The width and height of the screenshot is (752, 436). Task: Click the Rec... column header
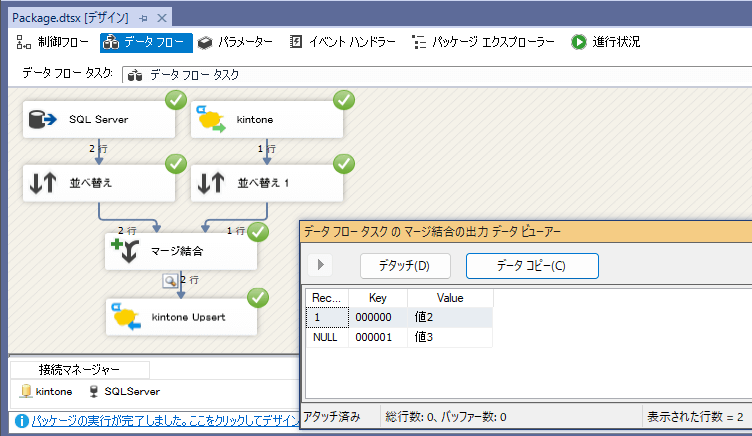[327, 298]
